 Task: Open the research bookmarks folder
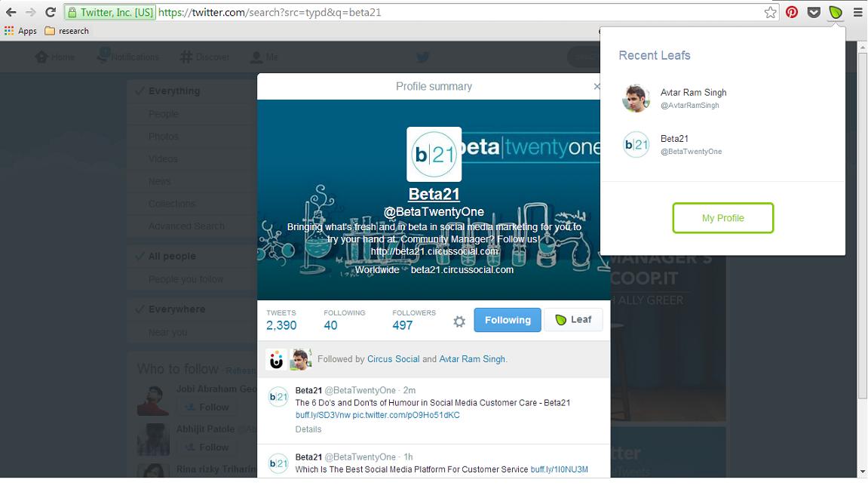click(67, 31)
